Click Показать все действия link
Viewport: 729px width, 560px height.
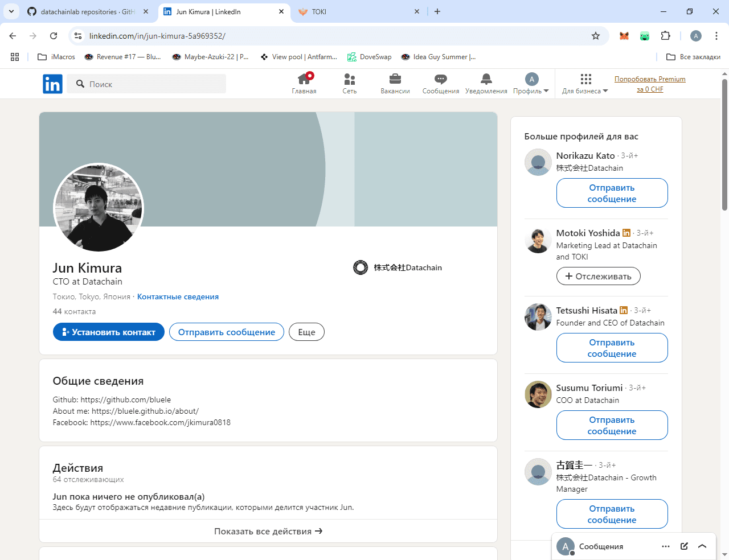(268, 531)
